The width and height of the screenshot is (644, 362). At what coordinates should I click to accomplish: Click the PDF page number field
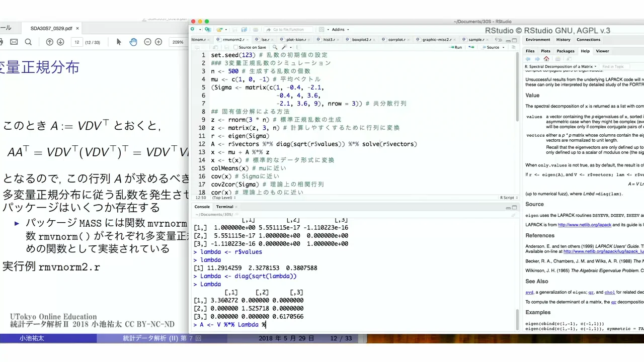[76, 42]
